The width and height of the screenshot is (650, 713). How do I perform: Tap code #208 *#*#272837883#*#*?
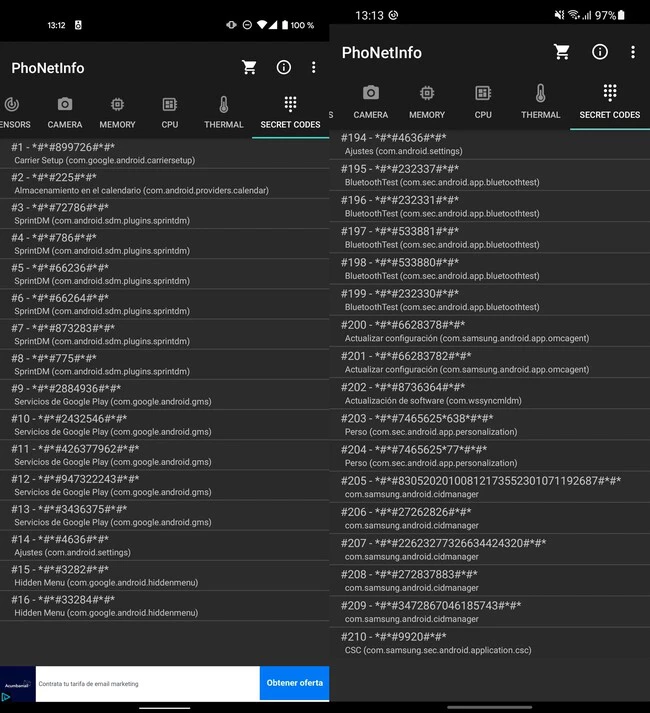pyautogui.click(x=490, y=581)
